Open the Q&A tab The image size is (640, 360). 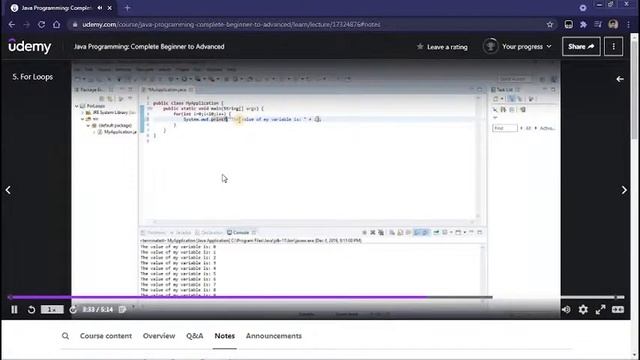coord(195,336)
